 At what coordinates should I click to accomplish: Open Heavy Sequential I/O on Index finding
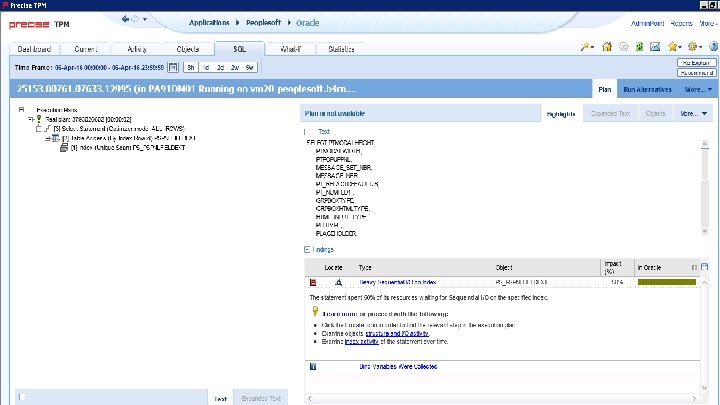tap(398, 282)
